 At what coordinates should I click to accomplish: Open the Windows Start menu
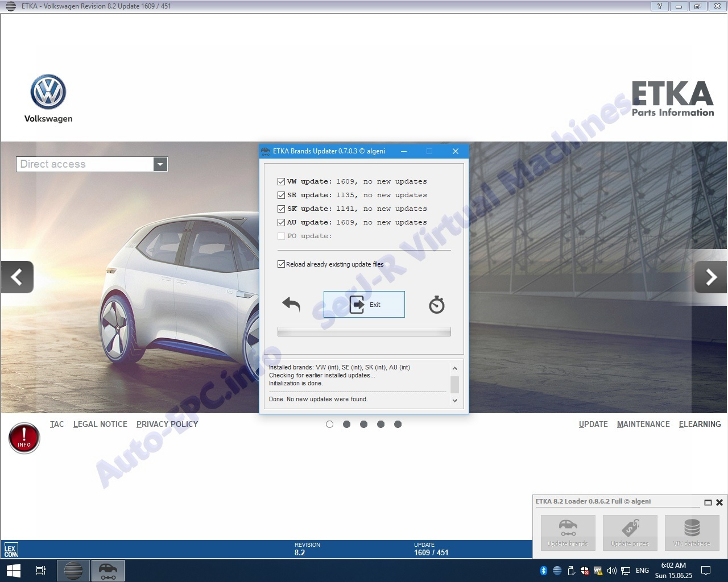coord(14,570)
